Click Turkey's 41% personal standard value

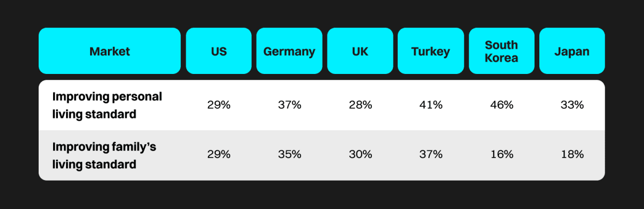click(430, 105)
